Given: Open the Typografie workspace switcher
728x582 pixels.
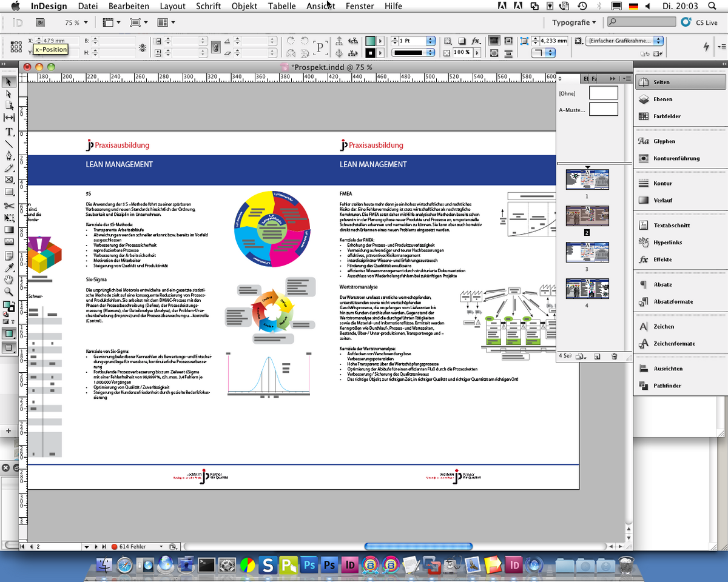Looking at the screenshot, I should (574, 22).
